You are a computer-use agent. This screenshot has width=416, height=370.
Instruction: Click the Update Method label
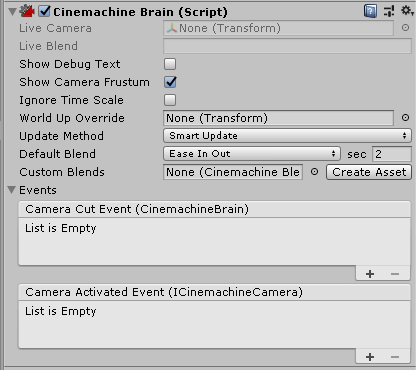(x=61, y=136)
